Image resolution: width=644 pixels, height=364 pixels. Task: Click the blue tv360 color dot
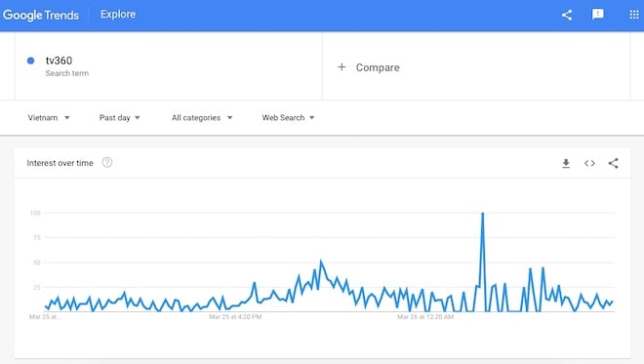pyautogui.click(x=30, y=61)
